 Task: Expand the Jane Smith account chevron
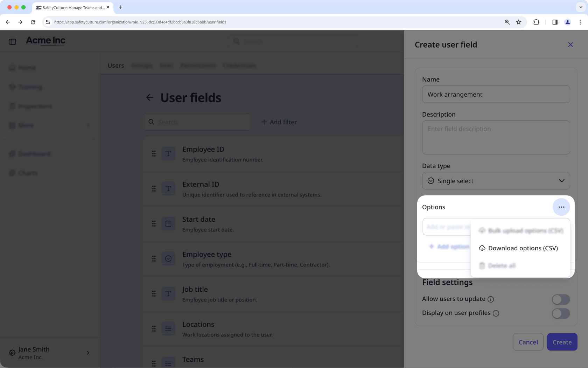pos(88,353)
